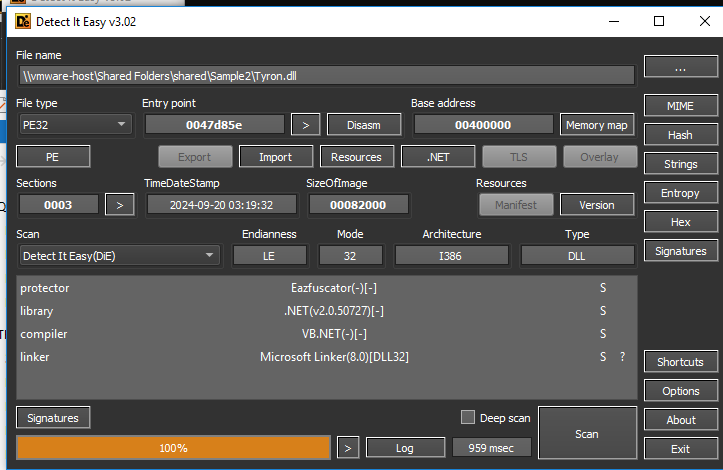
Task: Open the Options dialog
Action: pos(681,391)
